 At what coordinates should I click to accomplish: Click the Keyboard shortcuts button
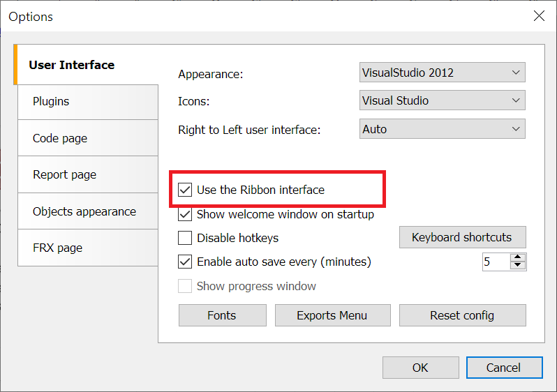(462, 237)
